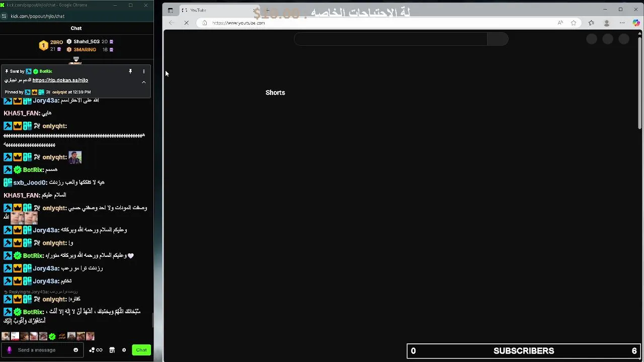This screenshot has width=644, height=362.
Task: Stop loading the YouTube page
Action: click(186, 23)
